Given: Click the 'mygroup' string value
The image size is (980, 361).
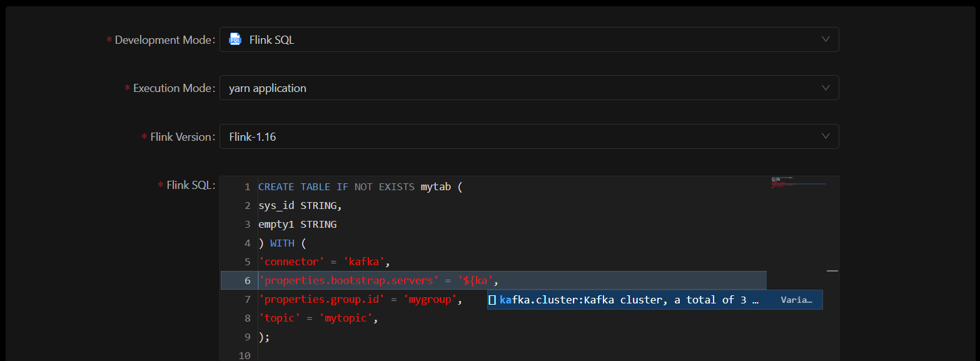Looking at the screenshot, I should (x=432, y=300).
